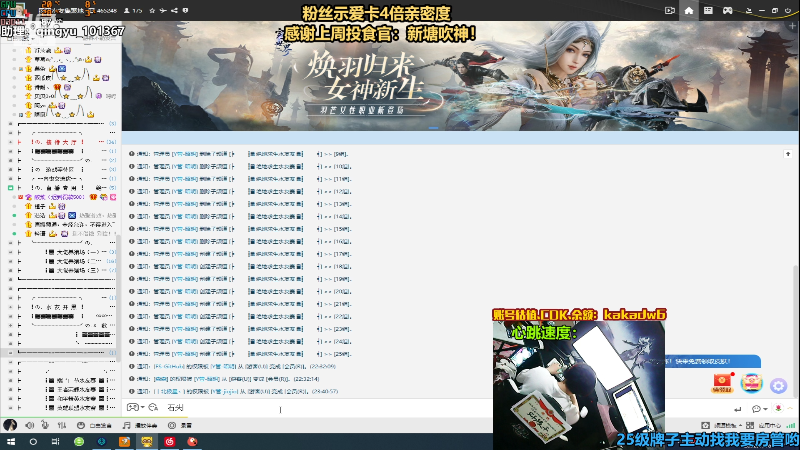Send a flower gift icon
Screen dimensions: 800x450
pyautogui.click(x=778, y=408)
